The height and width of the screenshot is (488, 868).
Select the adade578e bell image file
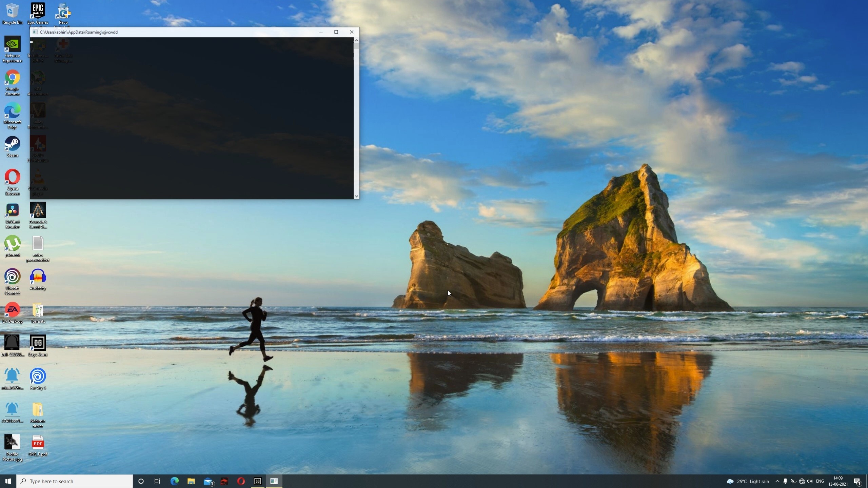(x=12, y=379)
